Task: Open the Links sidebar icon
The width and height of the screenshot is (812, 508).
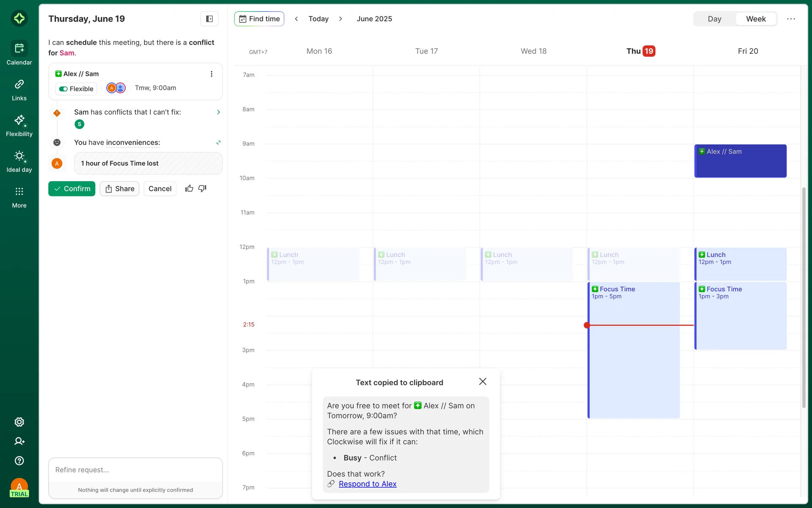Action: pyautogui.click(x=19, y=89)
